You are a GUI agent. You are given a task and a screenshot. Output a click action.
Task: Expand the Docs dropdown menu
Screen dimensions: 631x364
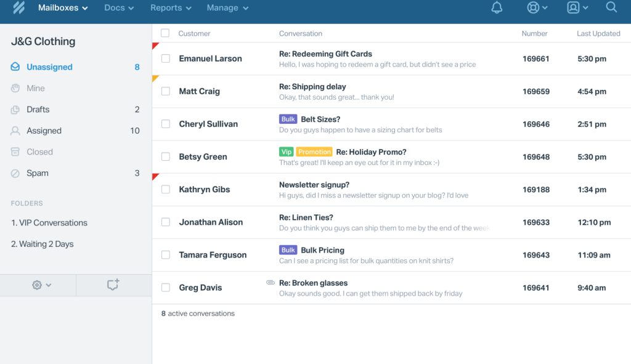click(x=119, y=7)
